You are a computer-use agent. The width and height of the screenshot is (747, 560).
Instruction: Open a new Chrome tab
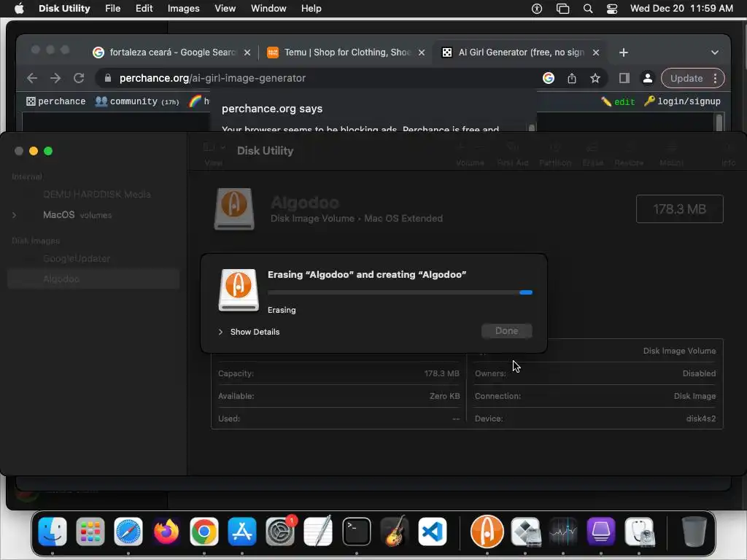623,52
